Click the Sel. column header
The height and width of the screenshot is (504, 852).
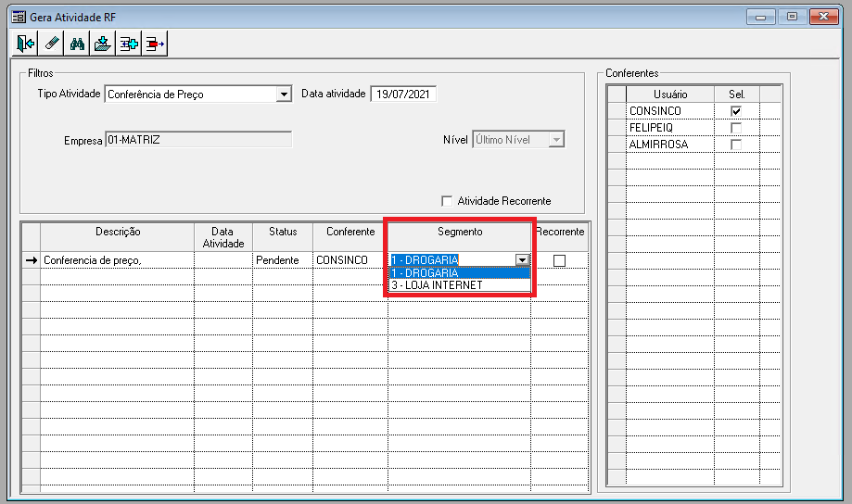pos(737,94)
